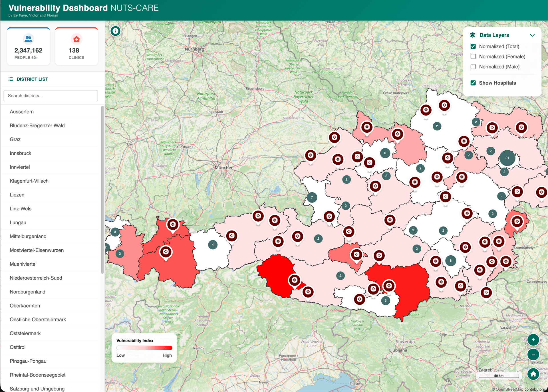Click the people 60+ icon
This screenshot has height=392, width=548.
pyautogui.click(x=28, y=39)
